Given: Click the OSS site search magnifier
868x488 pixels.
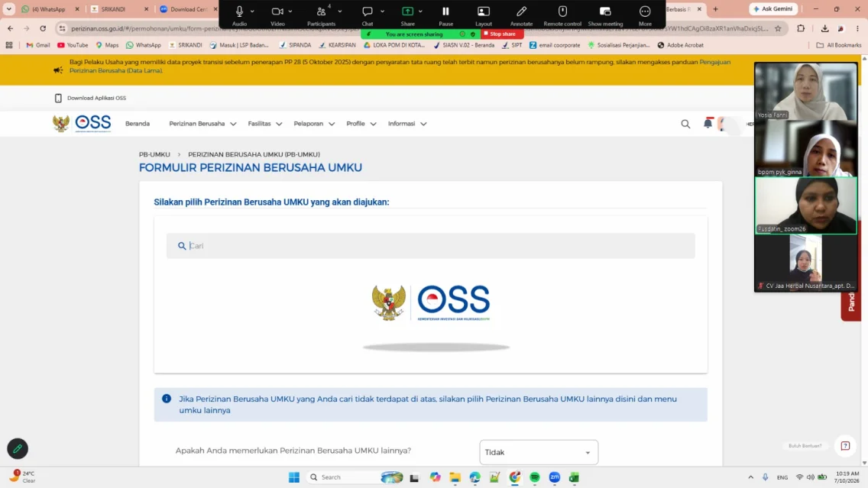Looking at the screenshot, I should tap(685, 124).
